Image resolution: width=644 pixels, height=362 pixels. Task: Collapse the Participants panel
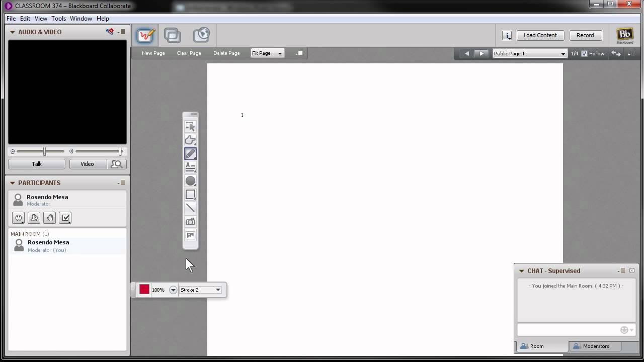tap(13, 183)
